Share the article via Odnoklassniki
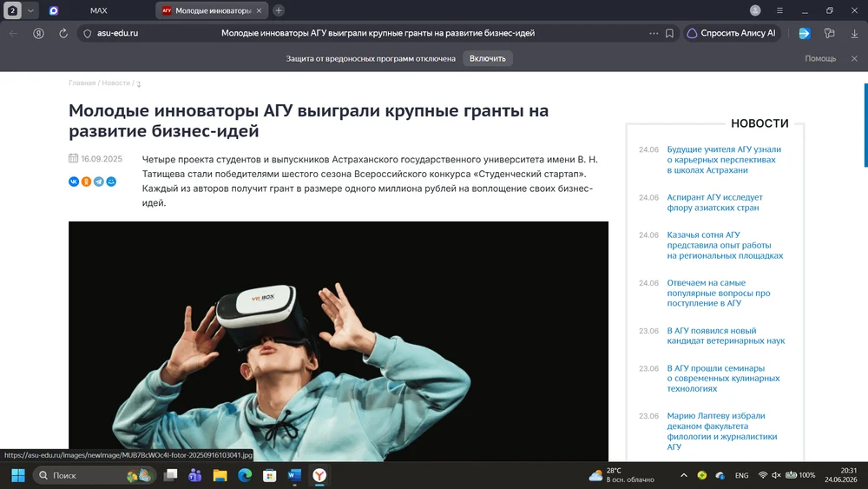Screen dimensions: 868x489 coord(86,182)
